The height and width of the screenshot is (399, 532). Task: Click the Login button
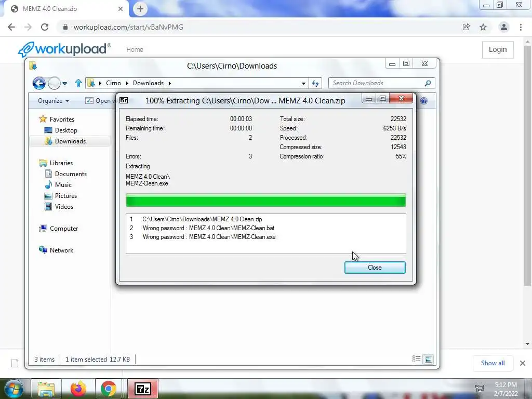(498, 49)
